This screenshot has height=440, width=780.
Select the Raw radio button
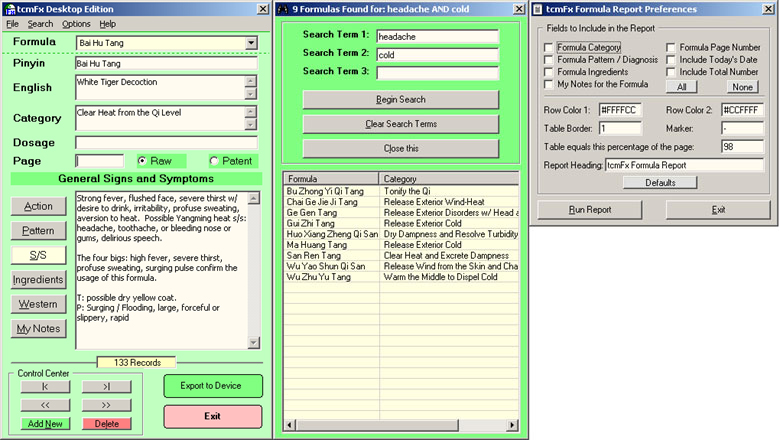(142, 161)
